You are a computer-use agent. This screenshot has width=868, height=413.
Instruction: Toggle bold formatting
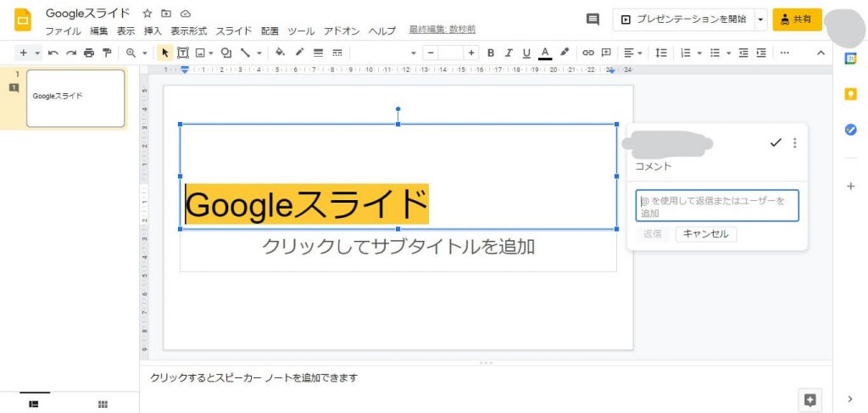pyautogui.click(x=491, y=53)
